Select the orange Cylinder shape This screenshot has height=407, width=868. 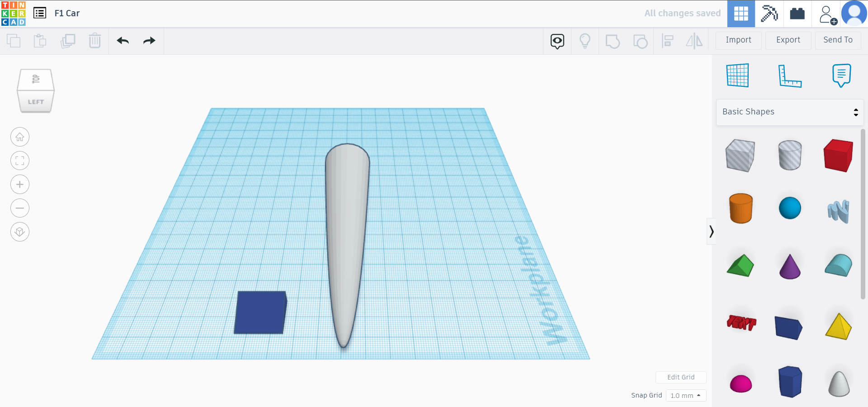click(x=741, y=208)
